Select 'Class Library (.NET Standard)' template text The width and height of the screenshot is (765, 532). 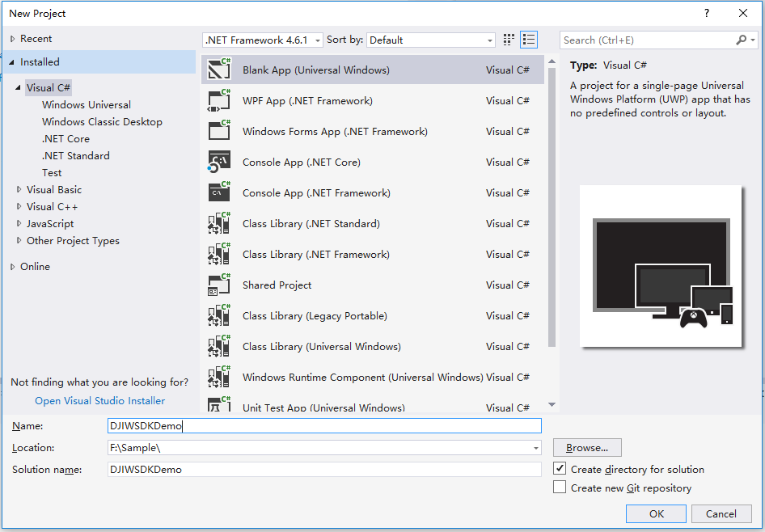point(311,224)
